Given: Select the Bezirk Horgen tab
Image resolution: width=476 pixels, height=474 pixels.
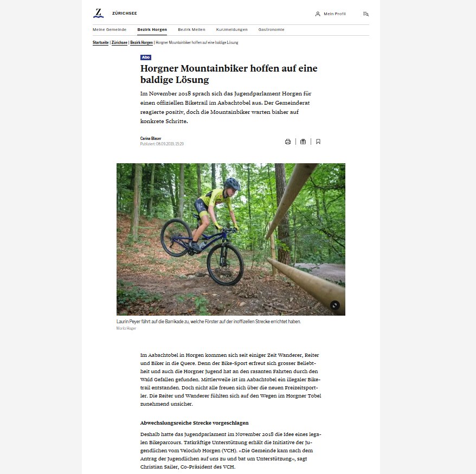Looking at the screenshot, I should click(x=152, y=29).
